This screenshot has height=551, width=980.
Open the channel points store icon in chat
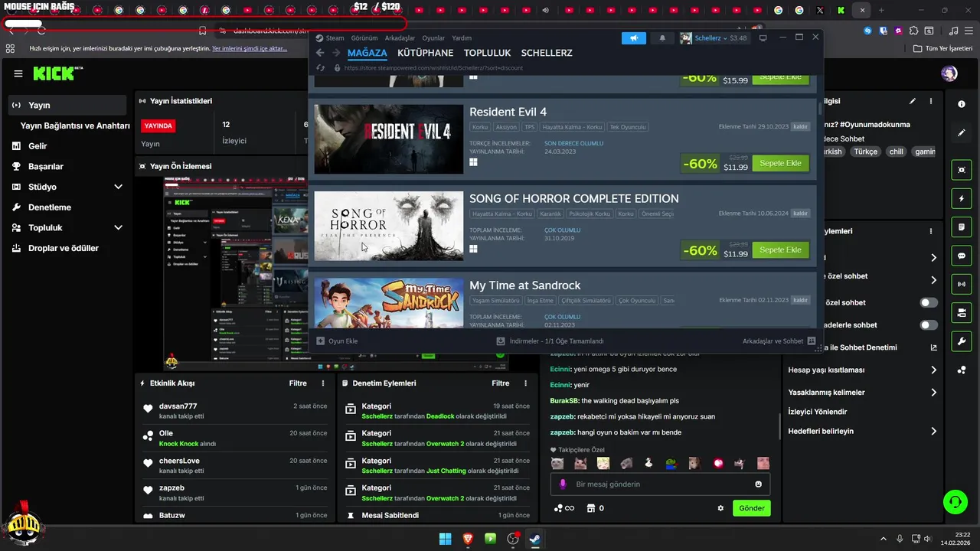pyautogui.click(x=590, y=508)
